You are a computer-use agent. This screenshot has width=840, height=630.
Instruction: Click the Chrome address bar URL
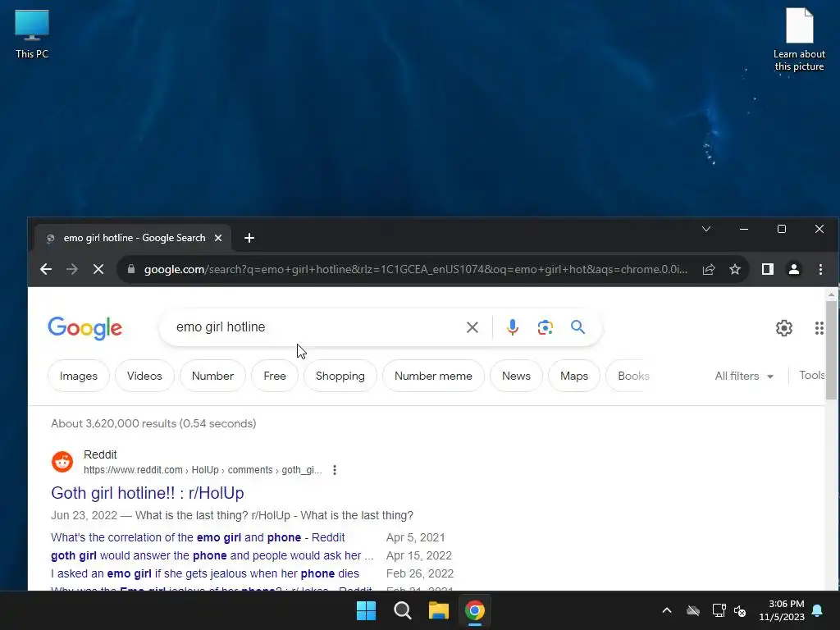pyautogui.click(x=416, y=269)
